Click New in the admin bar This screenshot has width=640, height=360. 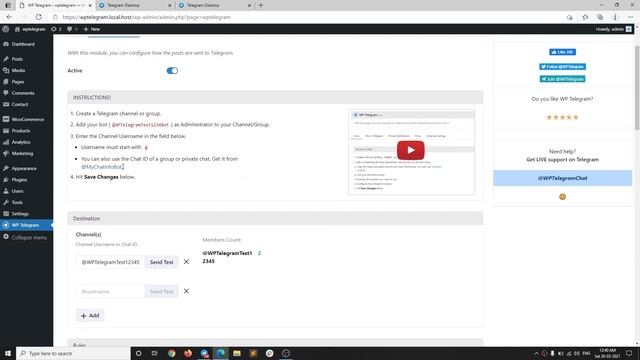tap(92, 29)
